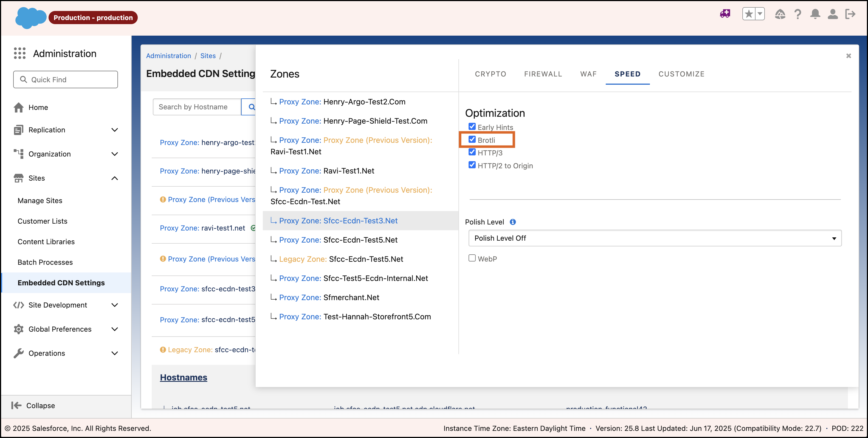Open the help question mark icon
The height and width of the screenshot is (438, 868).
(797, 14)
